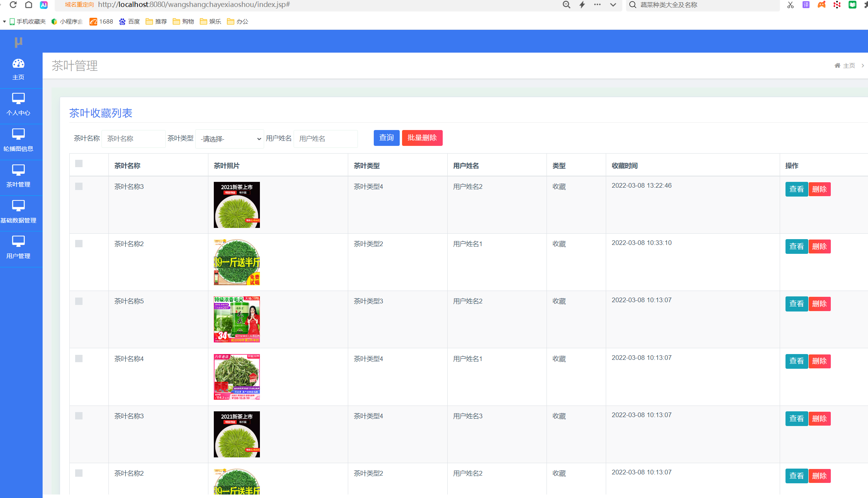Click the red 批量删除 button
This screenshot has height=498, width=868.
coord(422,138)
